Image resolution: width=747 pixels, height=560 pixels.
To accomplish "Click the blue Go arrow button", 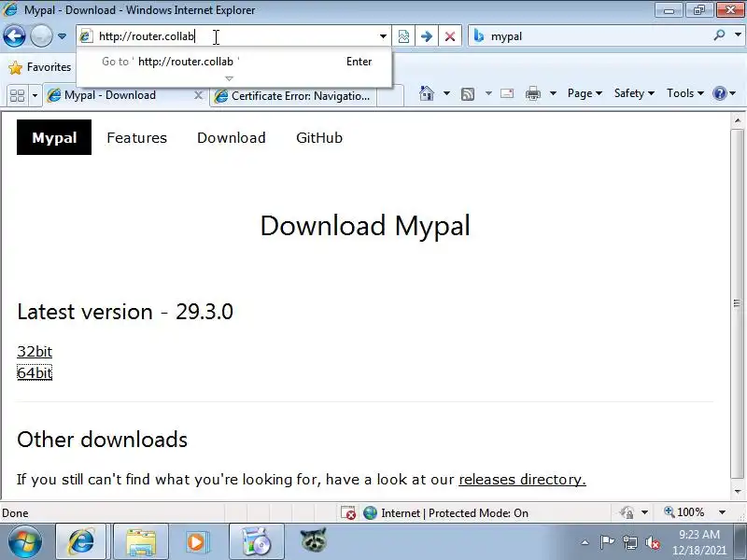I will click(427, 36).
